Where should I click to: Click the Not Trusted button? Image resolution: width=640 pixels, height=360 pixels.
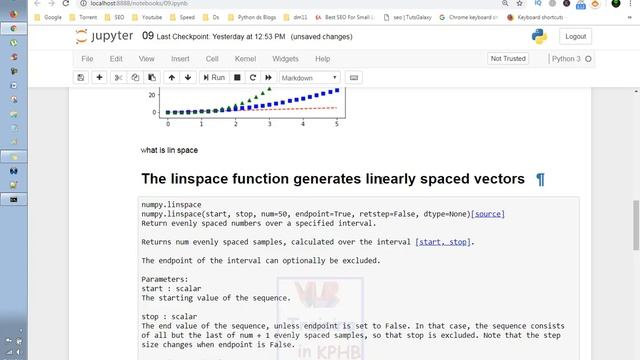[508, 59]
